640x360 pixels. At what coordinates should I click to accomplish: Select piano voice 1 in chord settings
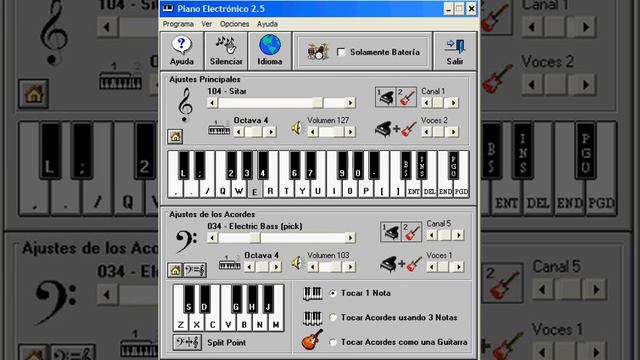(x=391, y=232)
